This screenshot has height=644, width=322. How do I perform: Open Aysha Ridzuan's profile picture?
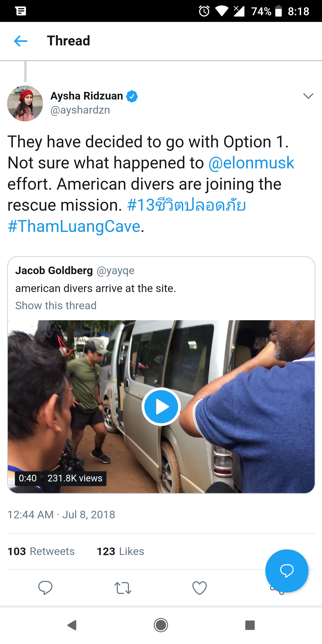tap(25, 104)
